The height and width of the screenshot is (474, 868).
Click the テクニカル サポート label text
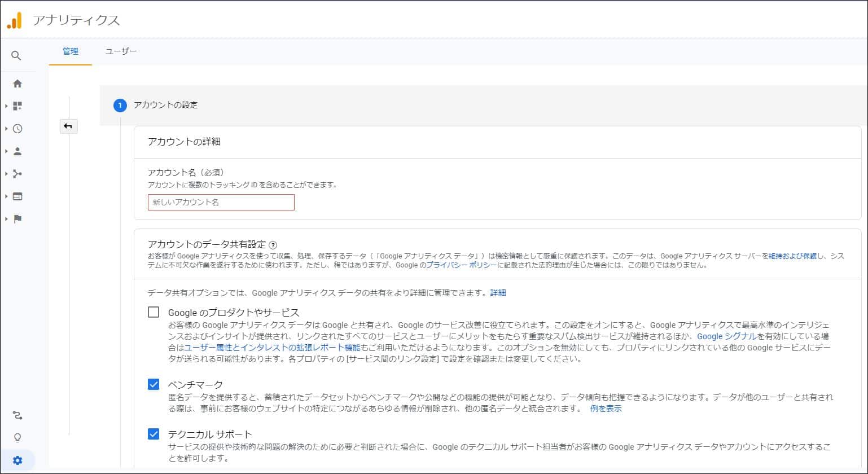[x=210, y=434]
